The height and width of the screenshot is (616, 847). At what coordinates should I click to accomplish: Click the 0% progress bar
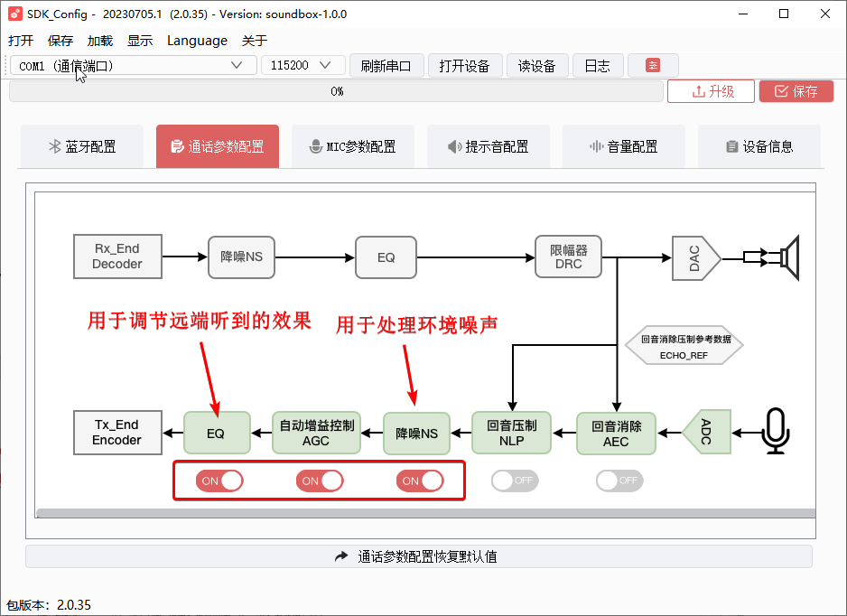[x=336, y=91]
